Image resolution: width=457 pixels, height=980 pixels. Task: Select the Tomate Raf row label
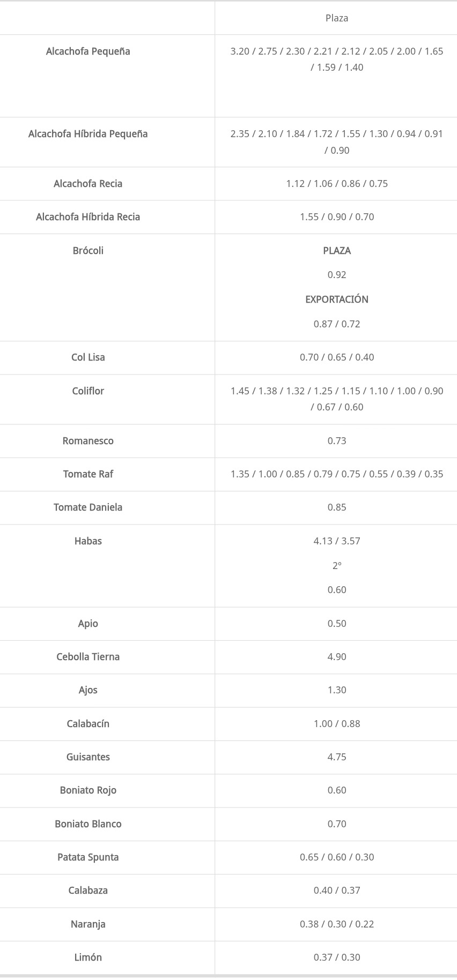pyautogui.click(x=88, y=474)
